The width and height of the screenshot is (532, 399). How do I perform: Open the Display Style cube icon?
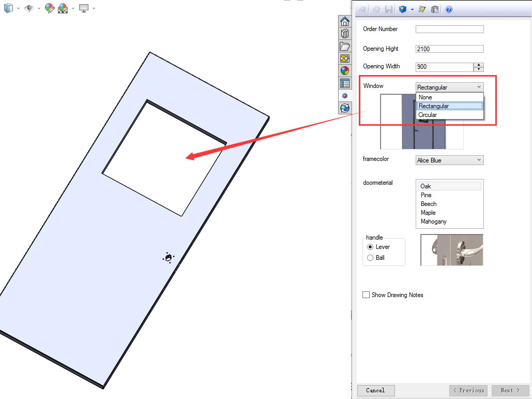click(x=9, y=8)
